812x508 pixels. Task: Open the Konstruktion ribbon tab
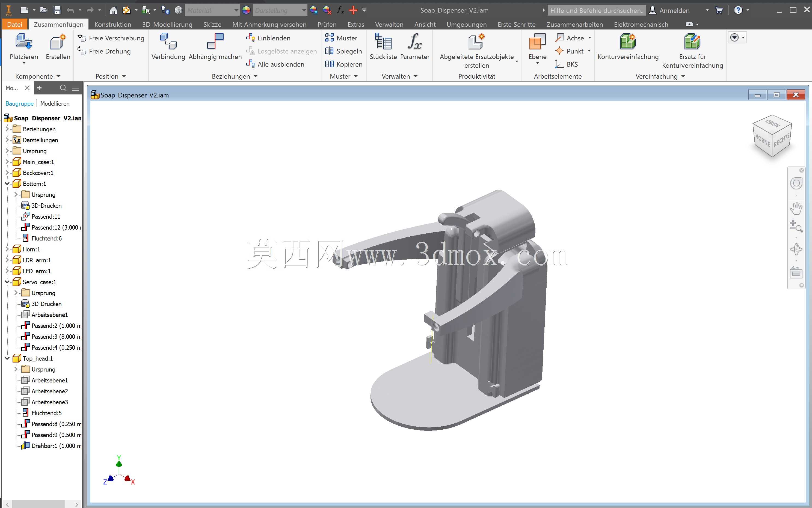[113, 25]
